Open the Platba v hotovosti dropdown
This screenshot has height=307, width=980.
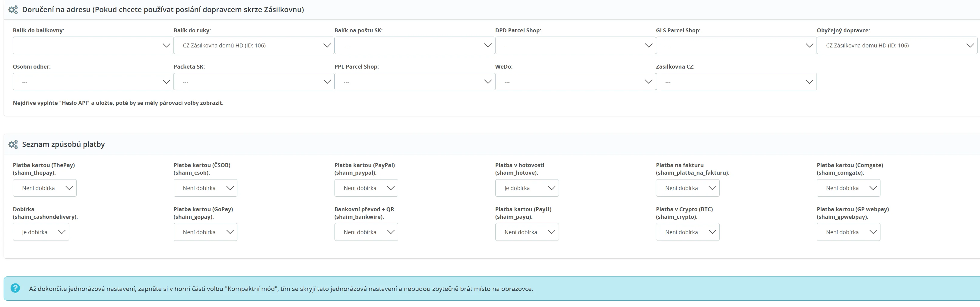527,188
